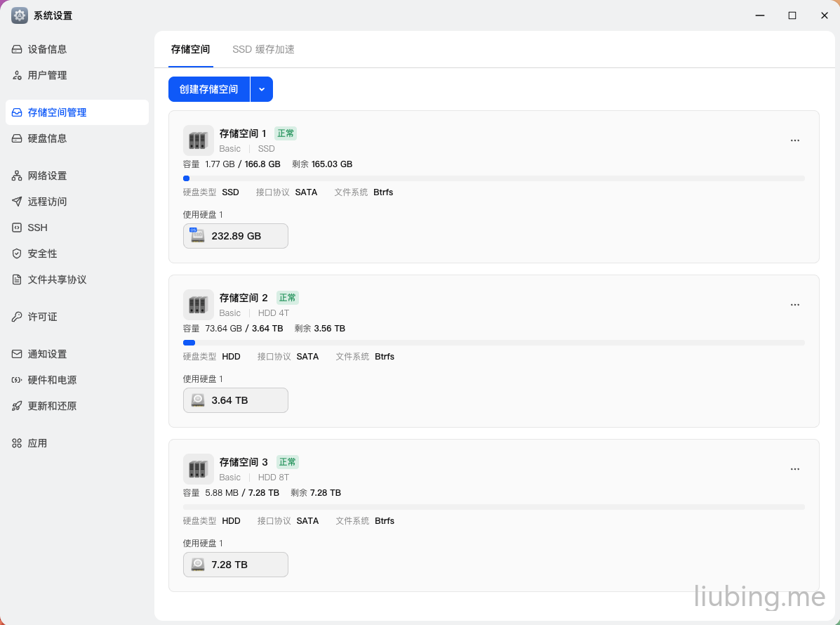Open the SSH settings icon

(17, 228)
